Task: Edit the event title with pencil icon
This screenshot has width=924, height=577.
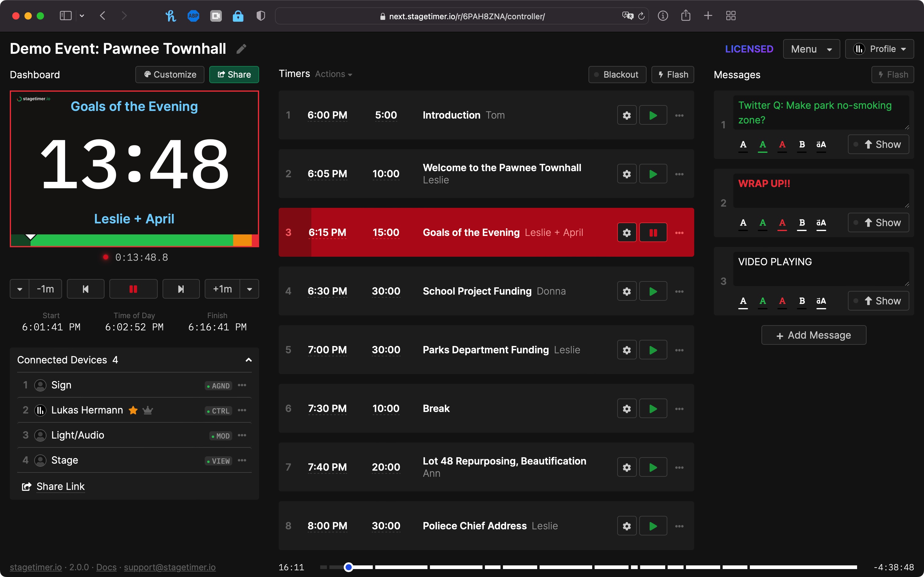Action: pos(241,49)
